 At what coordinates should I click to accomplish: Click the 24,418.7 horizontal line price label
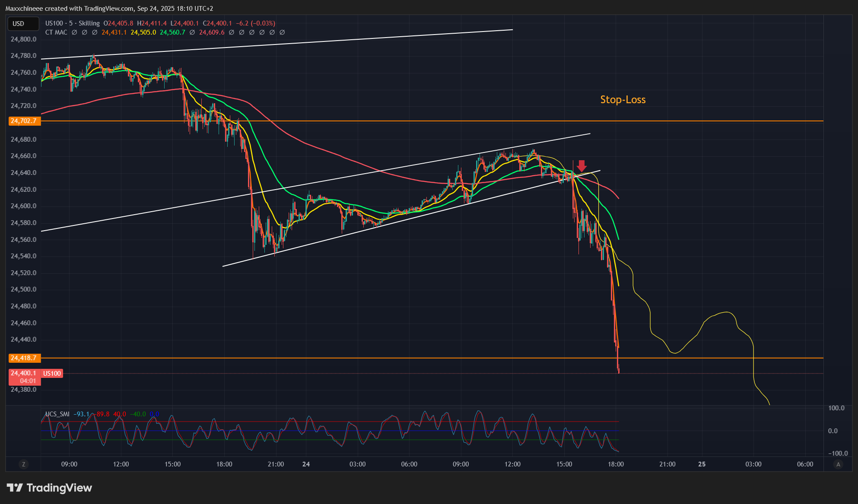[x=25, y=358]
